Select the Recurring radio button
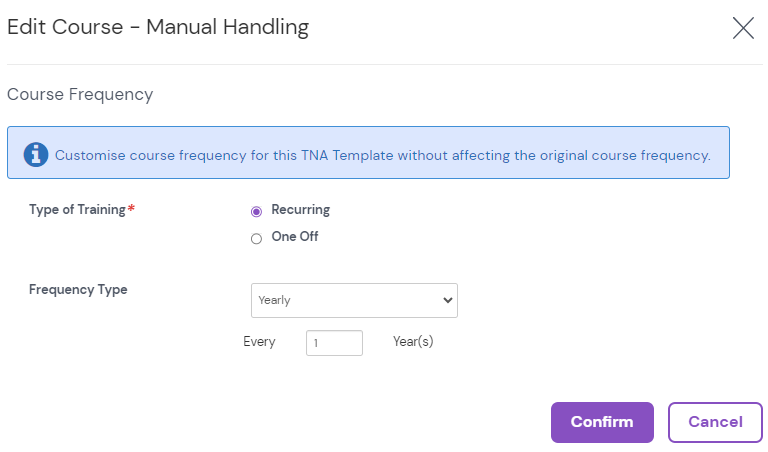 (257, 211)
